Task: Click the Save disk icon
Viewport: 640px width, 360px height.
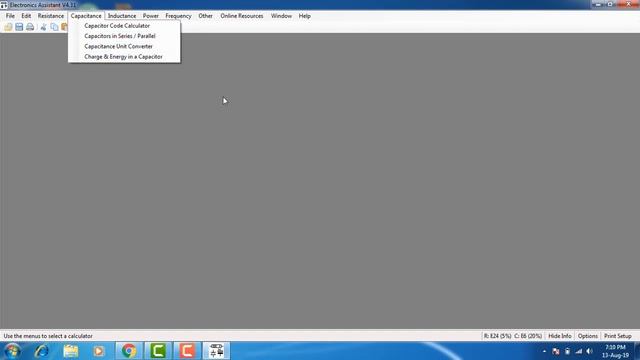Action: click(19, 27)
